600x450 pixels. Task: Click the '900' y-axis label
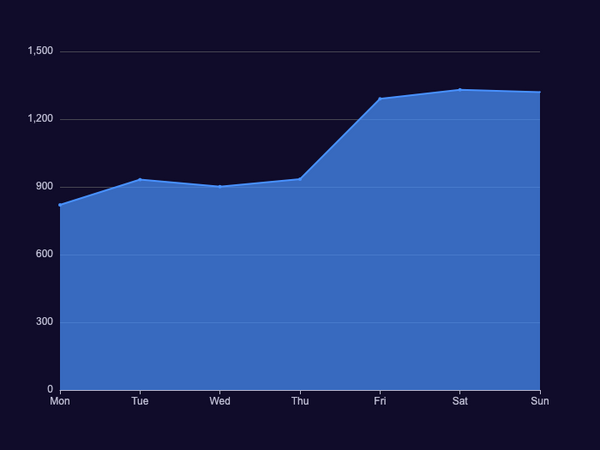click(x=44, y=186)
